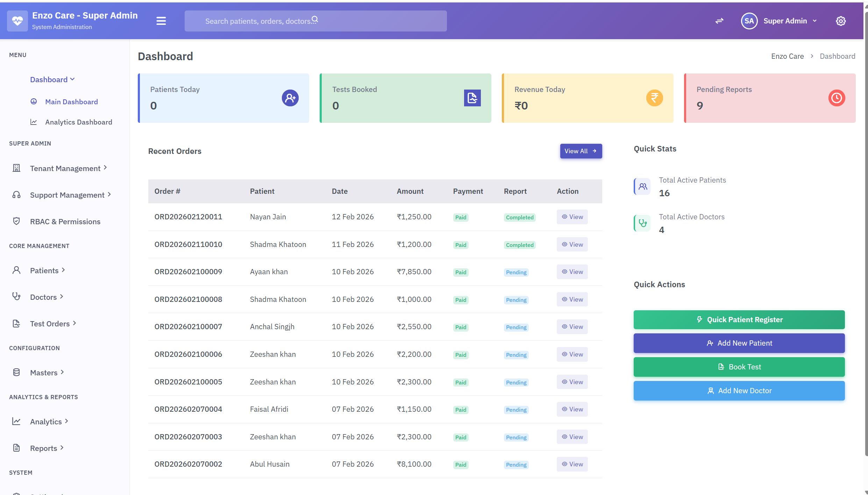
Task: Select the Revenue Today rupee icon
Action: (654, 98)
